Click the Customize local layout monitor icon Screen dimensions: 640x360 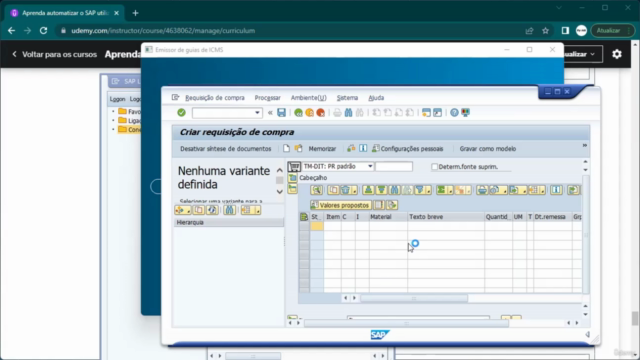click(x=465, y=113)
